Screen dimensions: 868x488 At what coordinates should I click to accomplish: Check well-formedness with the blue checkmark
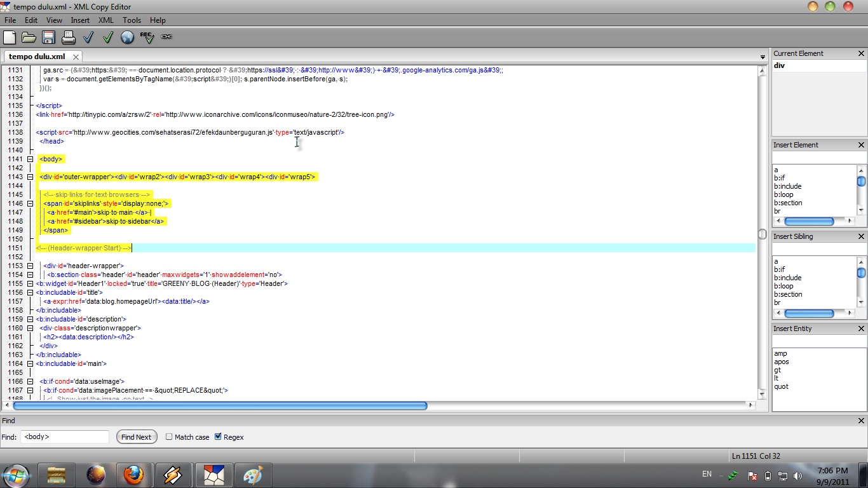[x=88, y=37]
